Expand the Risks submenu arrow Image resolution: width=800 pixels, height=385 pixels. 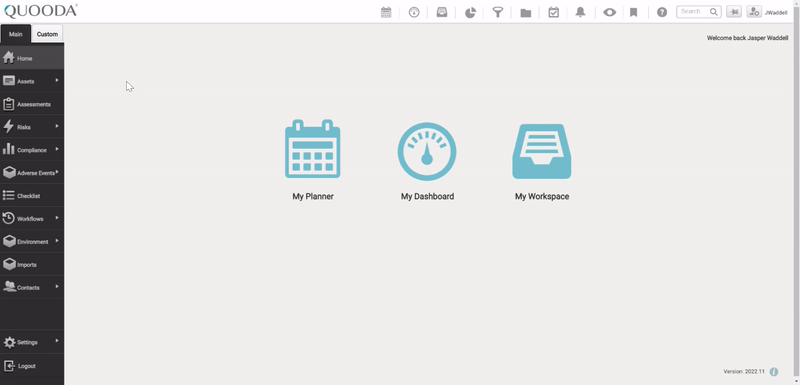(x=57, y=126)
